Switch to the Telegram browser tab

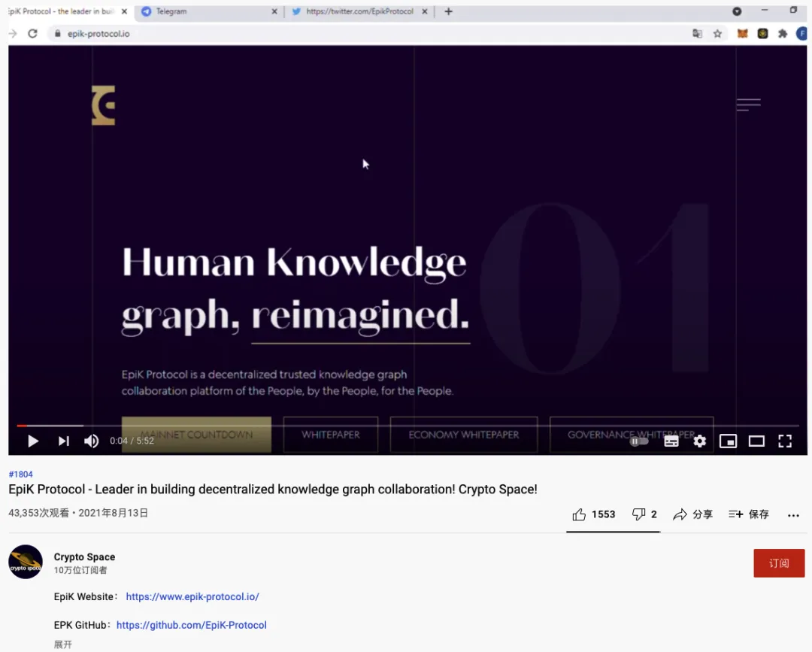tap(208, 11)
